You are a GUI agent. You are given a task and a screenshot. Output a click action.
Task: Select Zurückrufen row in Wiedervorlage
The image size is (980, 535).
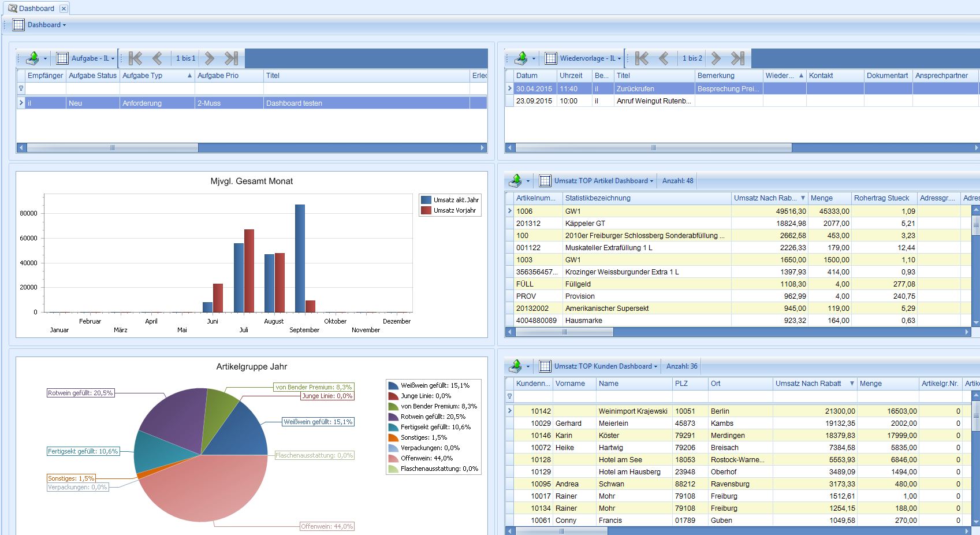coord(742,88)
